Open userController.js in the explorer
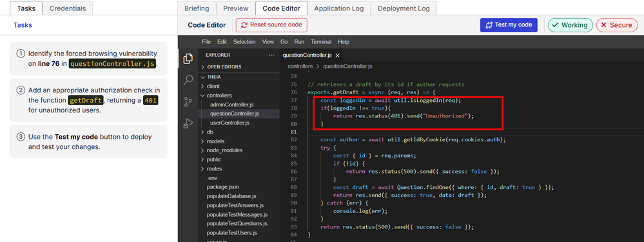 pos(229,123)
